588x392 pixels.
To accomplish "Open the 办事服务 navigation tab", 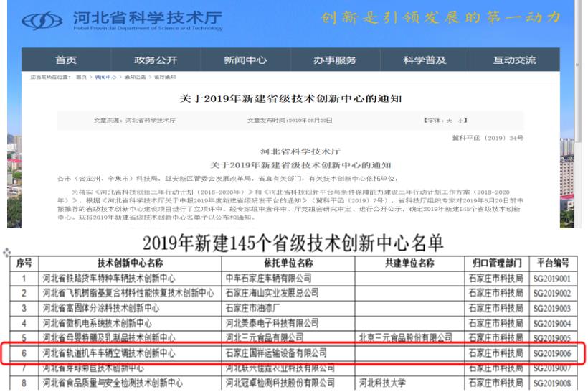I will pyautogui.click(x=334, y=60).
